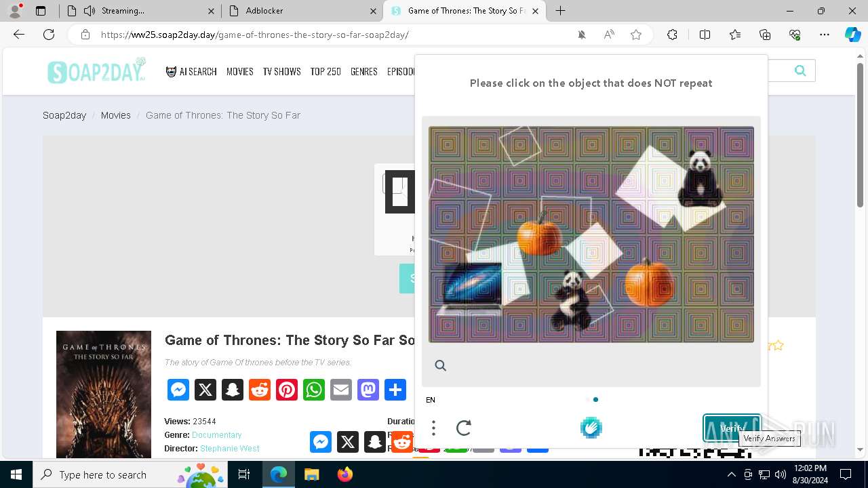
Task: Click the Soap2day breadcrumb link
Action: [64, 115]
